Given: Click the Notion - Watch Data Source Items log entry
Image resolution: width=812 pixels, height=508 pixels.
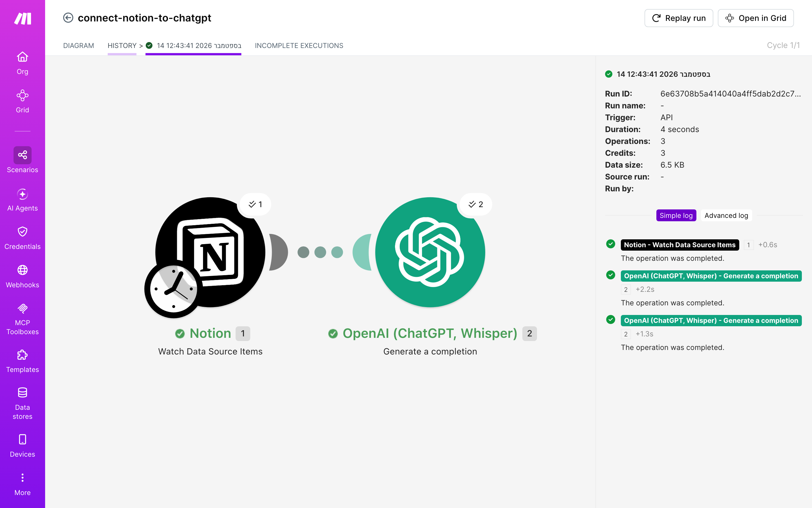Looking at the screenshot, I should point(680,245).
